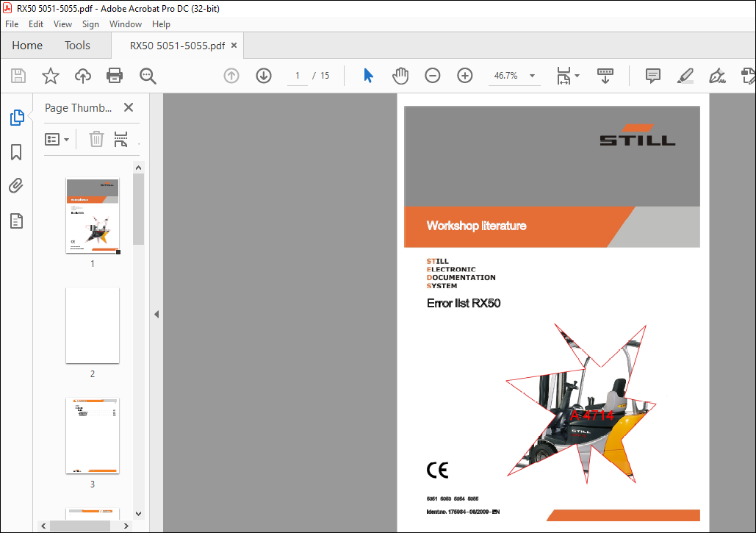
Task: Click the upload to cloud icon
Action: pos(83,76)
